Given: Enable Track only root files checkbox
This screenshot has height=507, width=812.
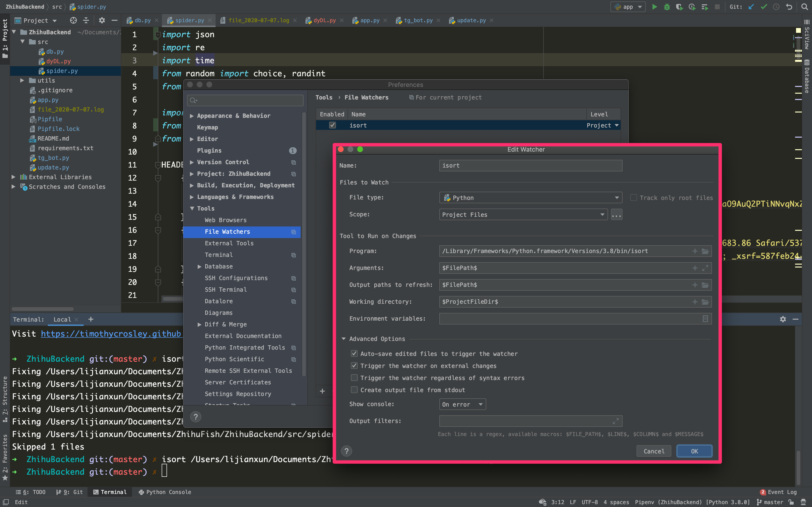Looking at the screenshot, I should pyautogui.click(x=633, y=197).
